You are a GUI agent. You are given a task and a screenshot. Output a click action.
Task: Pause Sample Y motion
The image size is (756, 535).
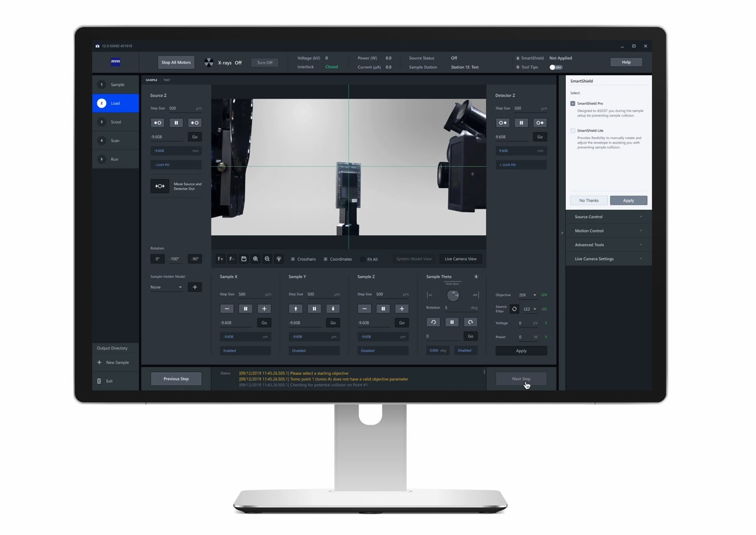coord(314,309)
